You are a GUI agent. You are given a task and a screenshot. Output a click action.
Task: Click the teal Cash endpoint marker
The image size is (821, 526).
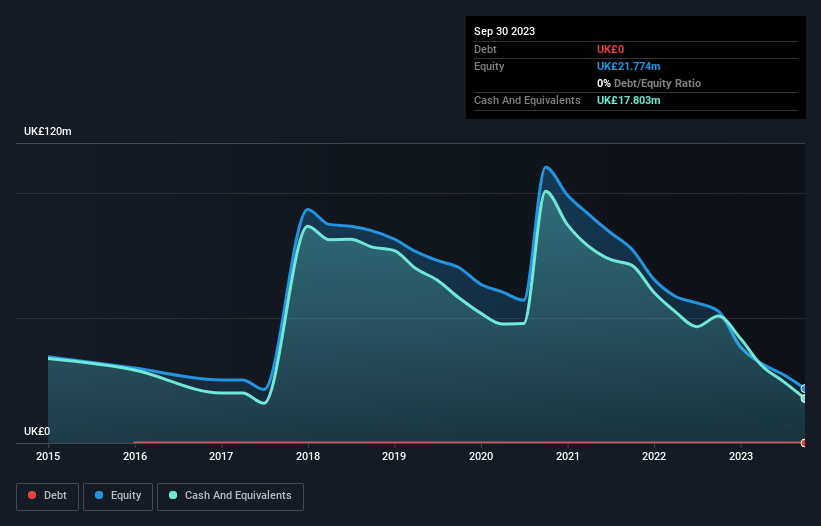[804, 398]
